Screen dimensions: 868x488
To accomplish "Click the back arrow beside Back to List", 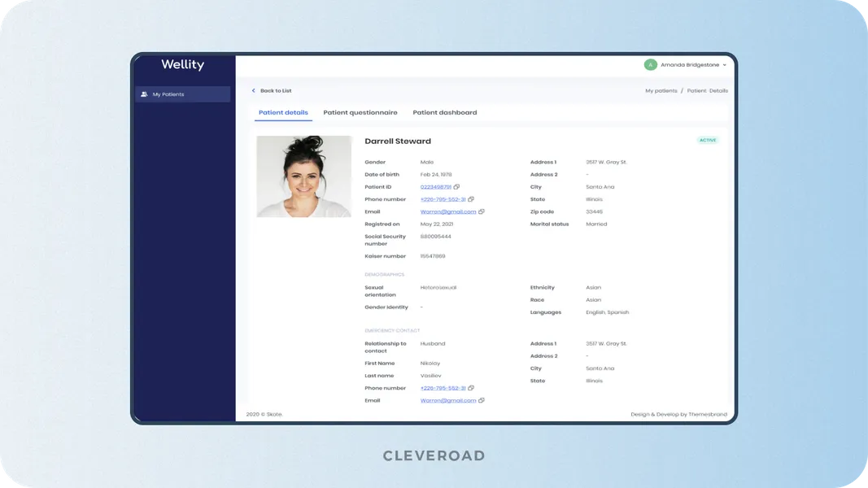I will [x=255, y=90].
